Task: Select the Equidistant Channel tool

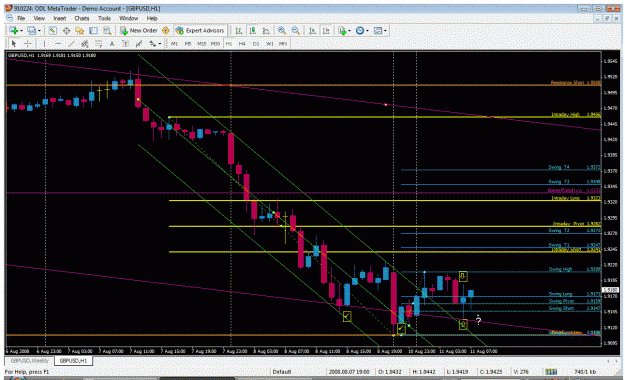Action: pos(85,43)
